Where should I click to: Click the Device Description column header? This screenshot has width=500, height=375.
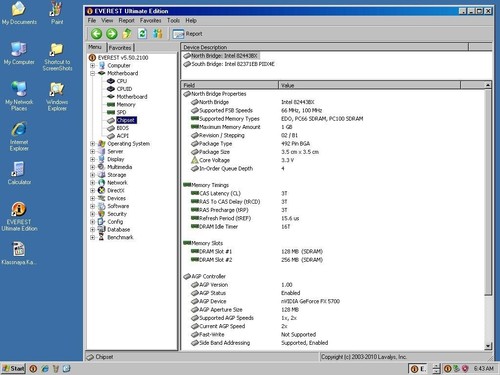tap(325, 47)
